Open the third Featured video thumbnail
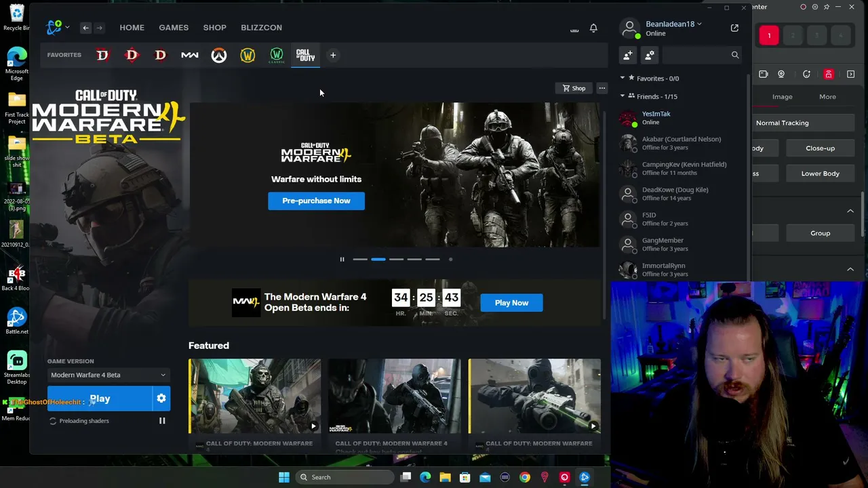 tap(534, 396)
